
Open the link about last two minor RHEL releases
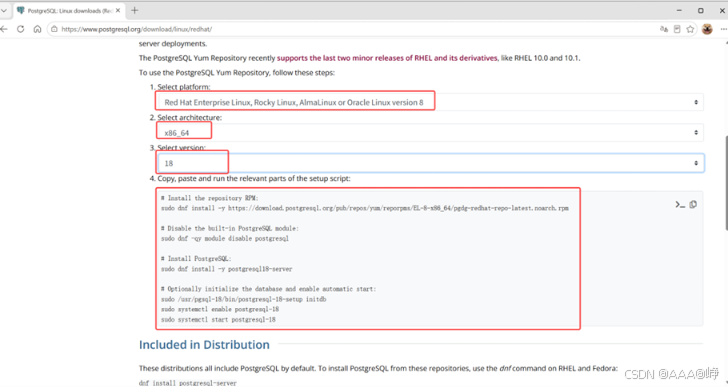(387, 58)
